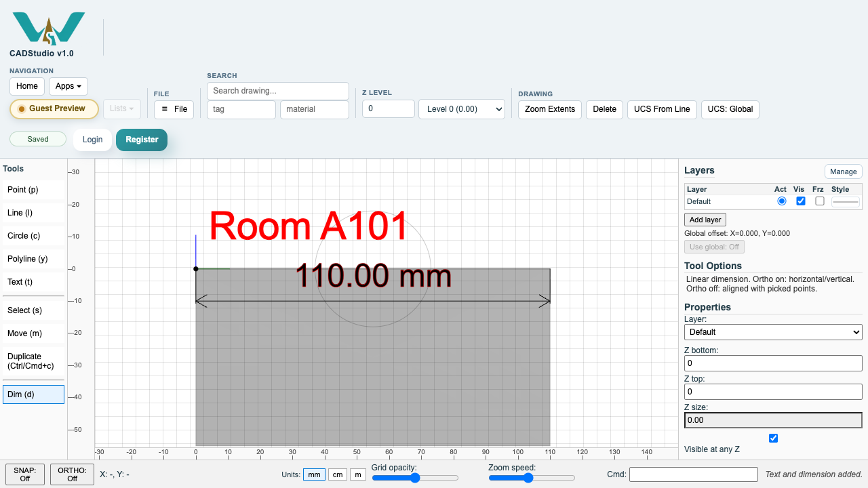Click Zoom Extents button

[550, 109]
